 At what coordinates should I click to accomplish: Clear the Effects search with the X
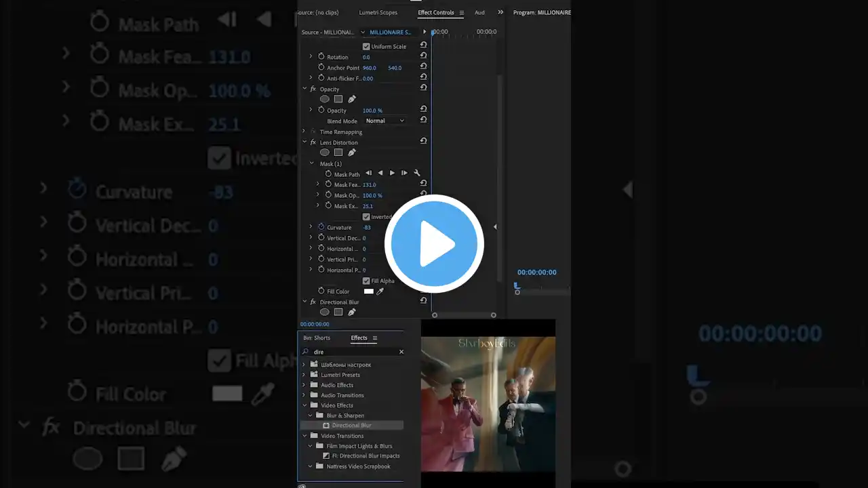pos(401,352)
